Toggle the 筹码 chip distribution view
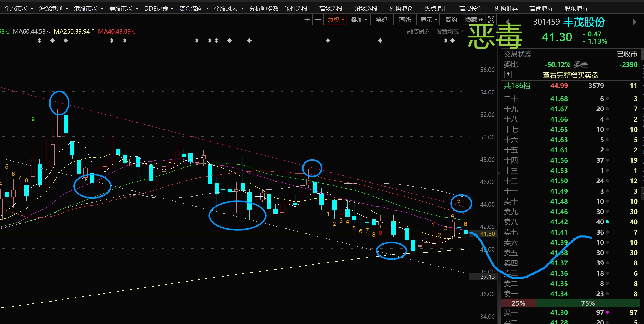The width and height of the screenshot is (644, 324). pyautogui.click(x=382, y=20)
